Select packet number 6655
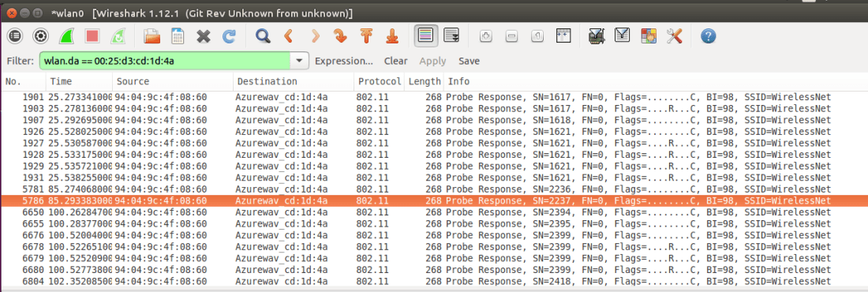This screenshot has width=868, height=292. coord(434,223)
